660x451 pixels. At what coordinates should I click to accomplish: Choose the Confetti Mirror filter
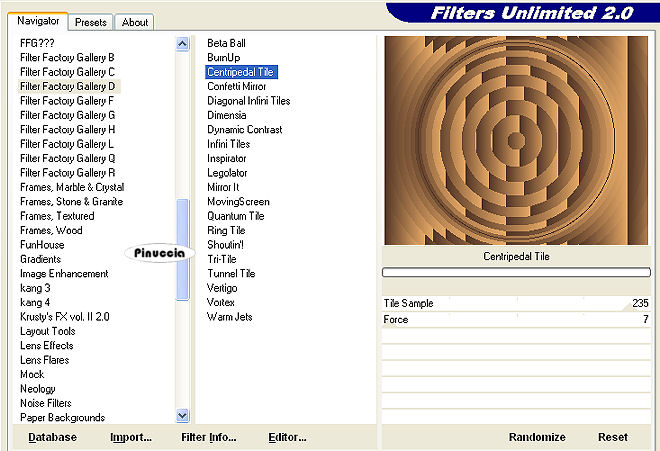[x=237, y=87]
